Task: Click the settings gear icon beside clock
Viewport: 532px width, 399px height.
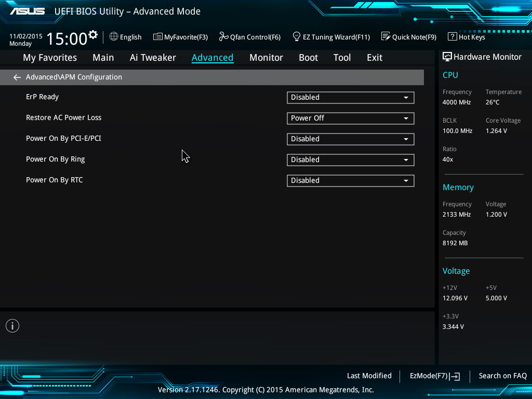Action: click(x=93, y=35)
